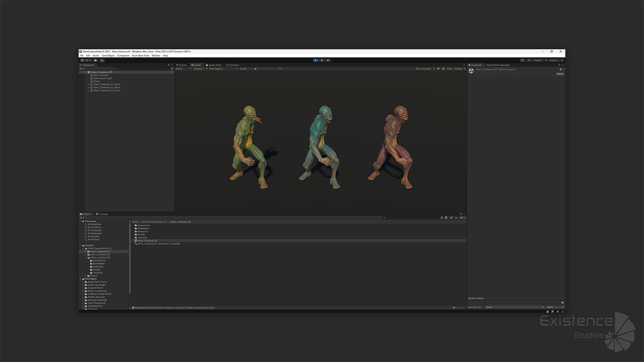Click the Inspector help question icon
644x362 pixels.
point(560,69)
